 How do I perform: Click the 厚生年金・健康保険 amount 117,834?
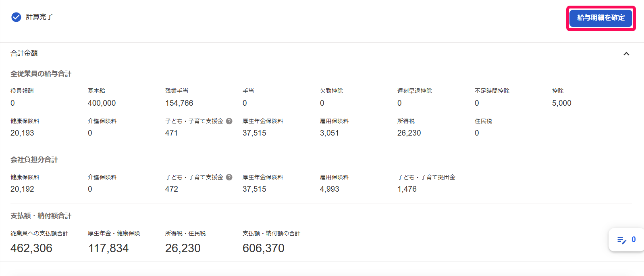108,248
